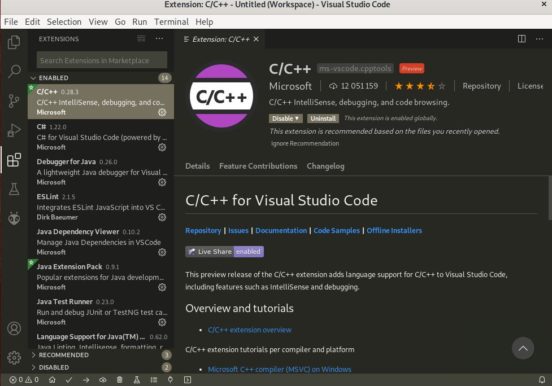The image size is (552, 386).
Task: Open the Selection menu
Action: 64,22
